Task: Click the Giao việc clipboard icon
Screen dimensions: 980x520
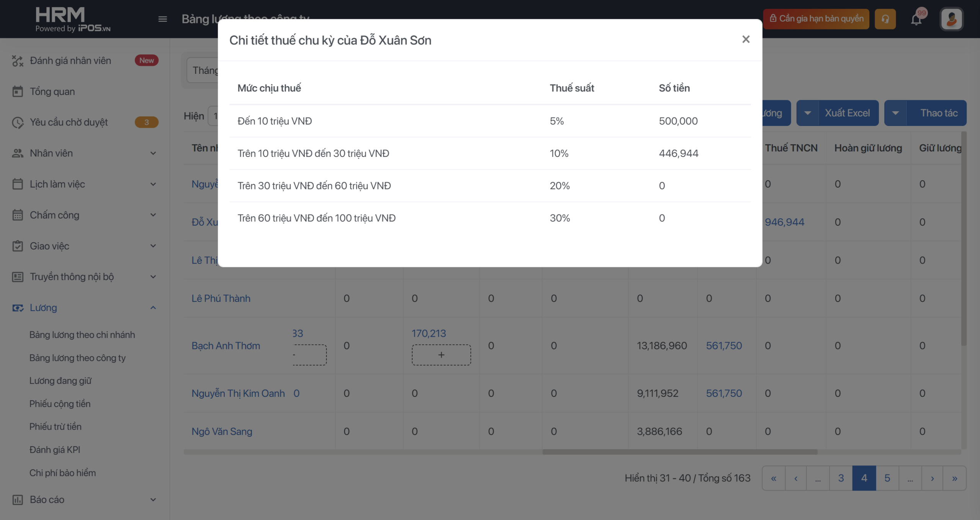Action: click(x=18, y=246)
